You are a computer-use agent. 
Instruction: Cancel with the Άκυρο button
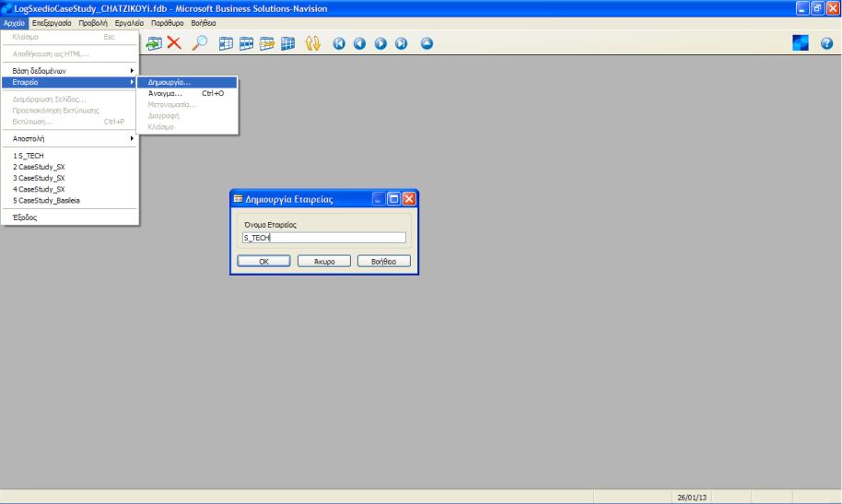tap(323, 261)
